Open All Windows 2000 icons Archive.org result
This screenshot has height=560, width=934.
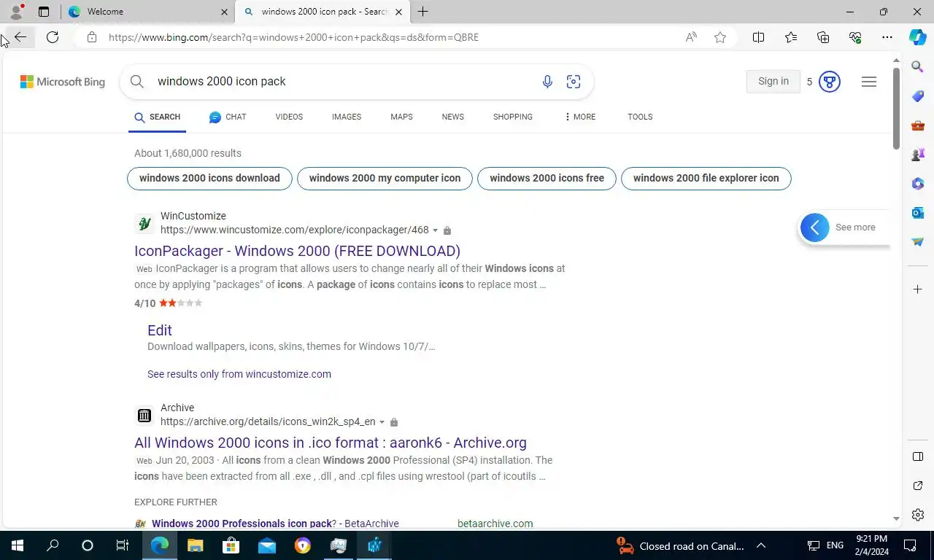coord(331,443)
